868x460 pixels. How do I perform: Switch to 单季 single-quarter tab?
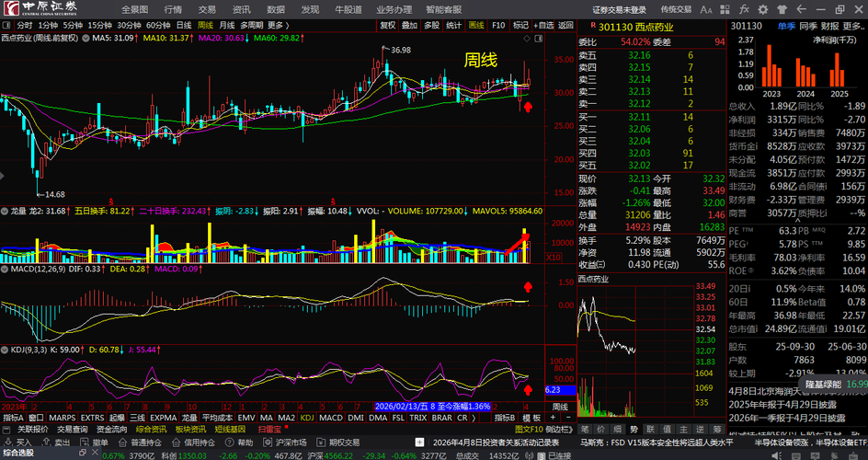click(786, 26)
